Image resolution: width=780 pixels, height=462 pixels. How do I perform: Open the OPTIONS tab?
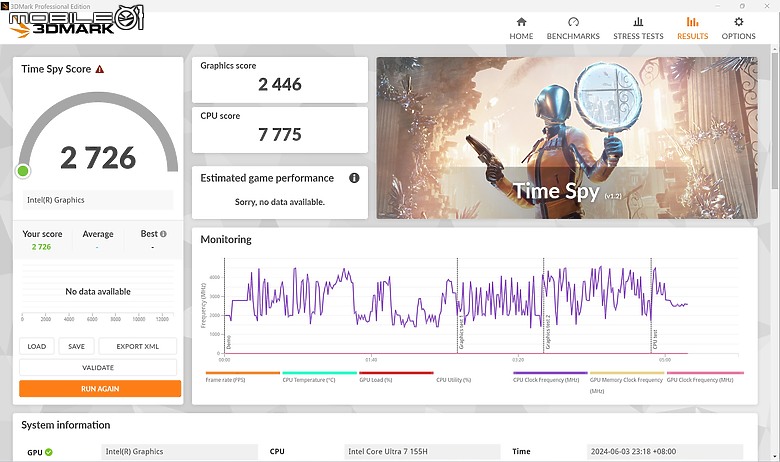(x=738, y=28)
